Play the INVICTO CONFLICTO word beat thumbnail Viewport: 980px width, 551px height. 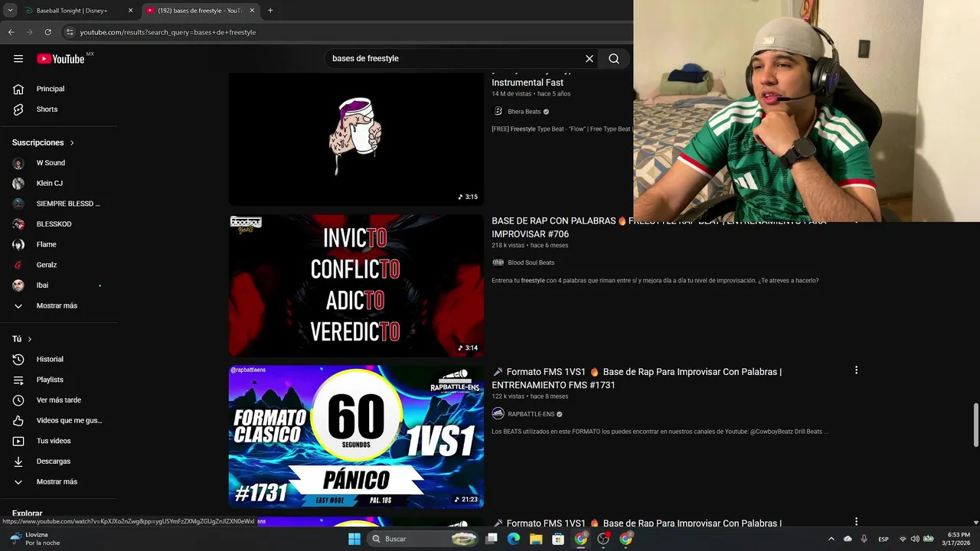pyautogui.click(x=356, y=285)
